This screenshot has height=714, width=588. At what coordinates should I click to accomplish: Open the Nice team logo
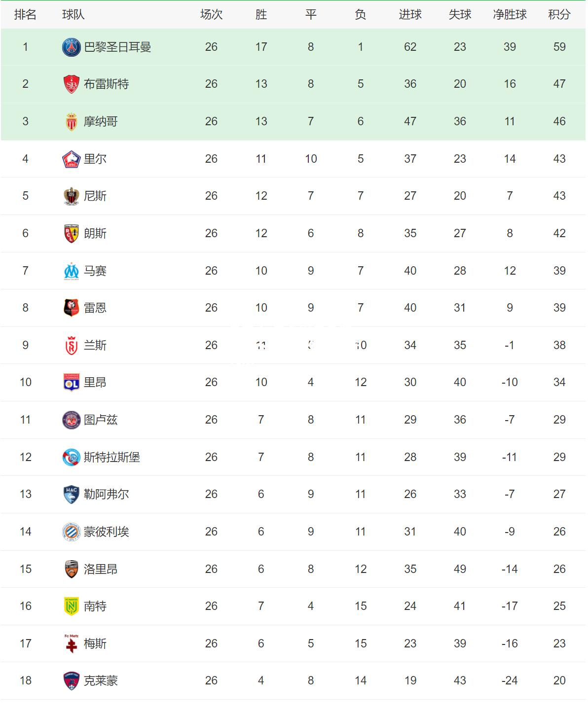coord(72,196)
